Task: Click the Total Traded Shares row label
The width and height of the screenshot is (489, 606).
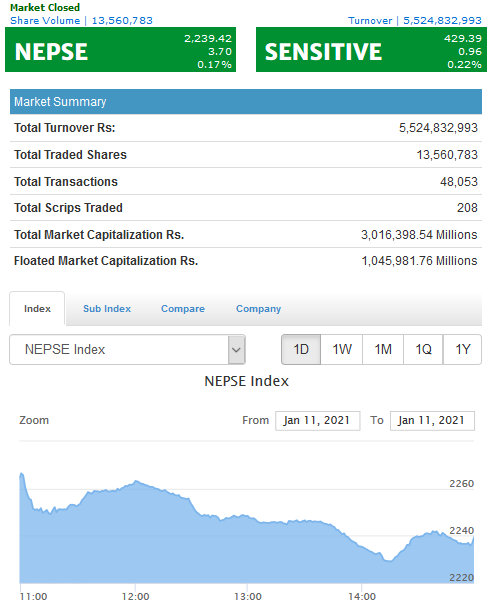Action: (70, 155)
